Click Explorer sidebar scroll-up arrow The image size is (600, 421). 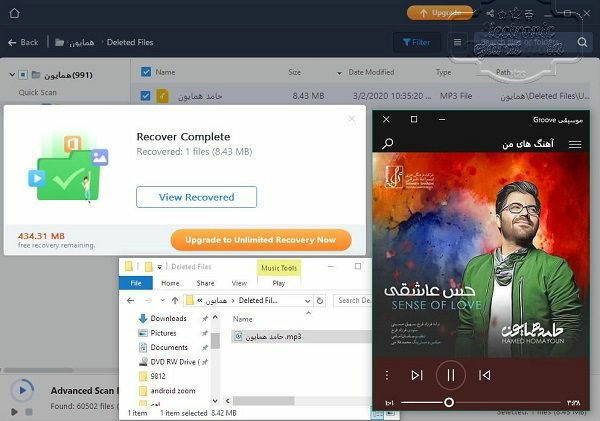(x=215, y=318)
